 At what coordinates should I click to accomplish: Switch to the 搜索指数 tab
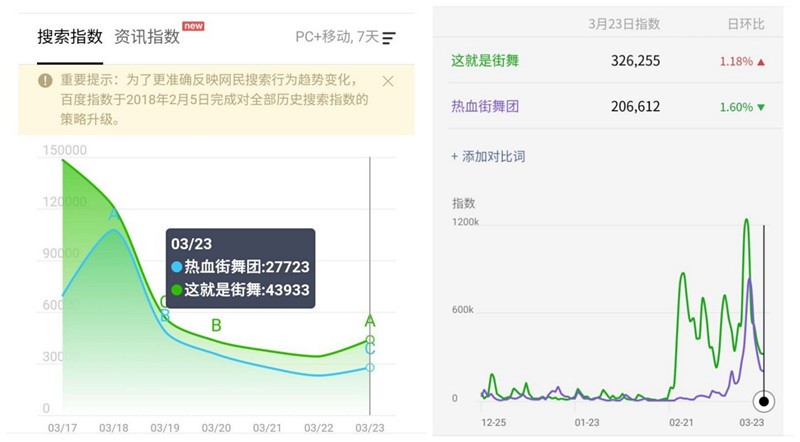(x=70, y=37)
